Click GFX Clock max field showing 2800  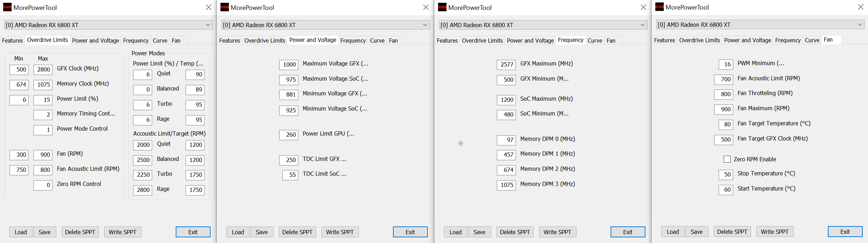(43, 70)
